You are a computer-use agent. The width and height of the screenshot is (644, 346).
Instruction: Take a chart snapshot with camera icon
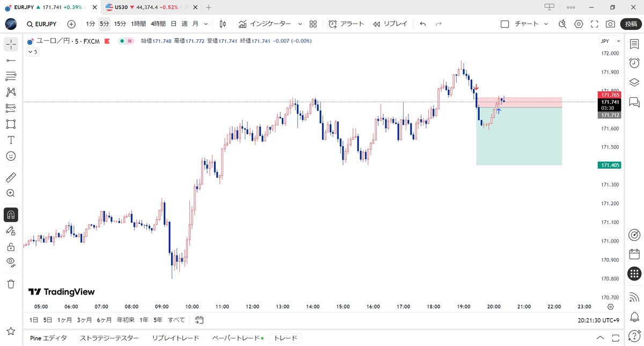click(x=610, y=24)
